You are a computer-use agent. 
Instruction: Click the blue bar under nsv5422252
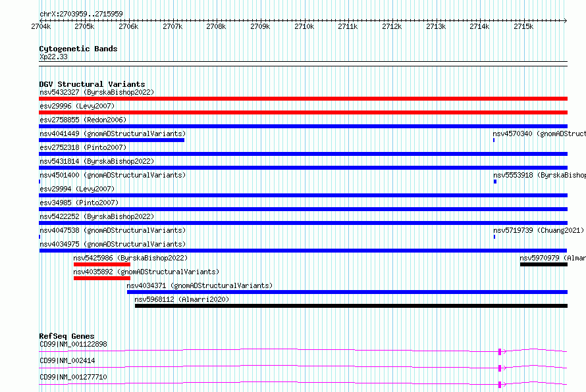[303, 223]
